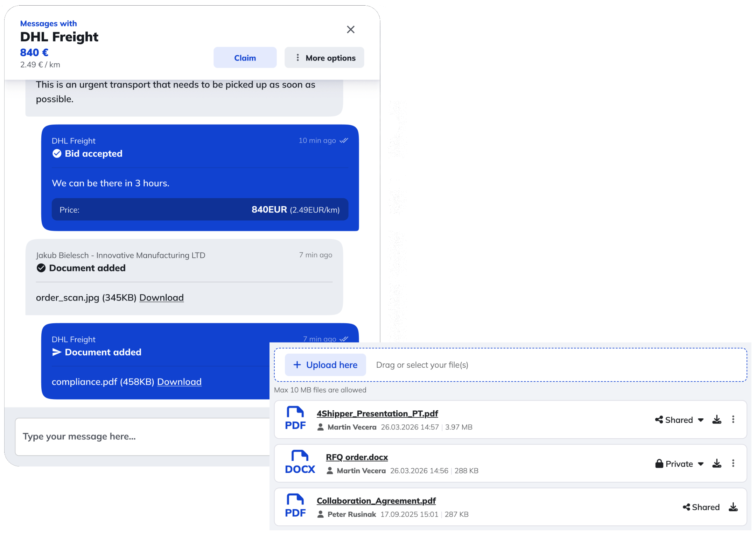Click the message typing field

[140, 436]
